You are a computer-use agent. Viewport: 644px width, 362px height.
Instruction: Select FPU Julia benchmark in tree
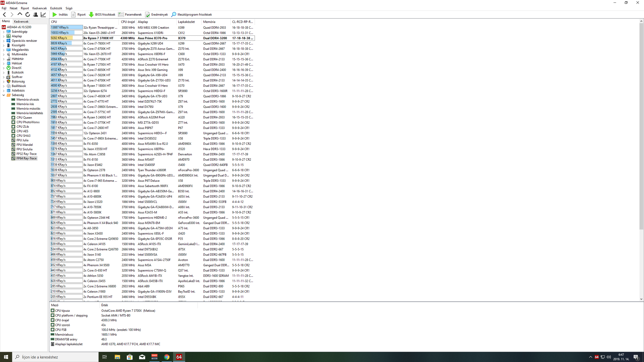point(22,140)
